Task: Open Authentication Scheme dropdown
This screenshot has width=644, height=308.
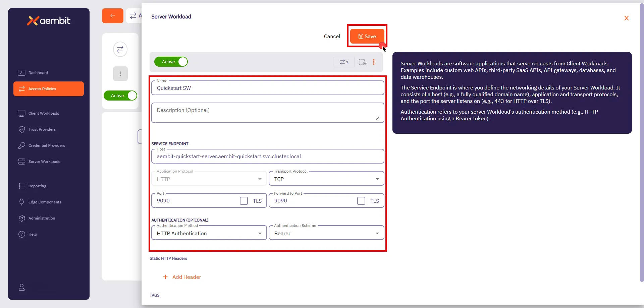Action: tap(326, 233)
